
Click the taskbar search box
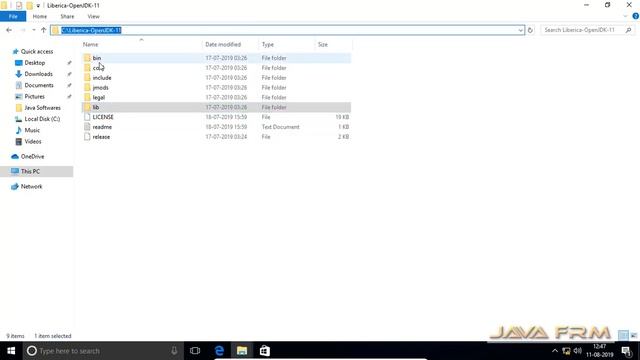(x=102, y=351)
